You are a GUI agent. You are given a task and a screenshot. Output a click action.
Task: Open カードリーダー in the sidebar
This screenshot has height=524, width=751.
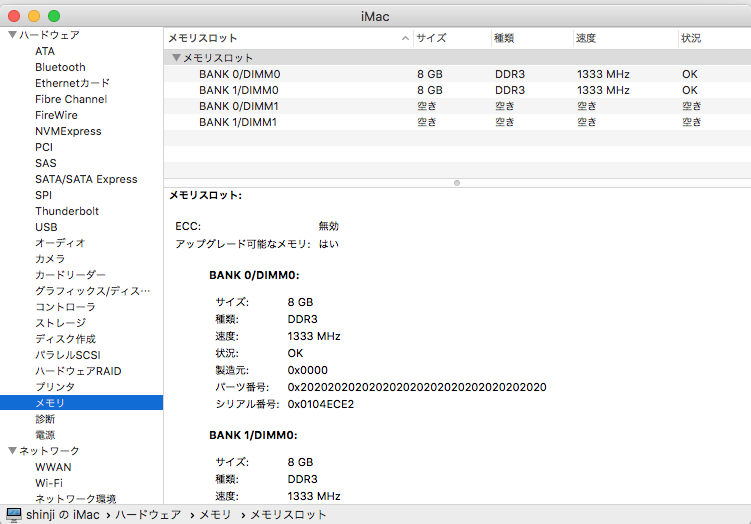click(x=70, y=275)
